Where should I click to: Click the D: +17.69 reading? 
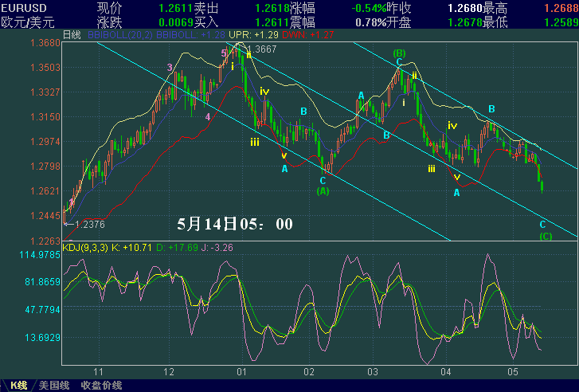pos(177,248)
